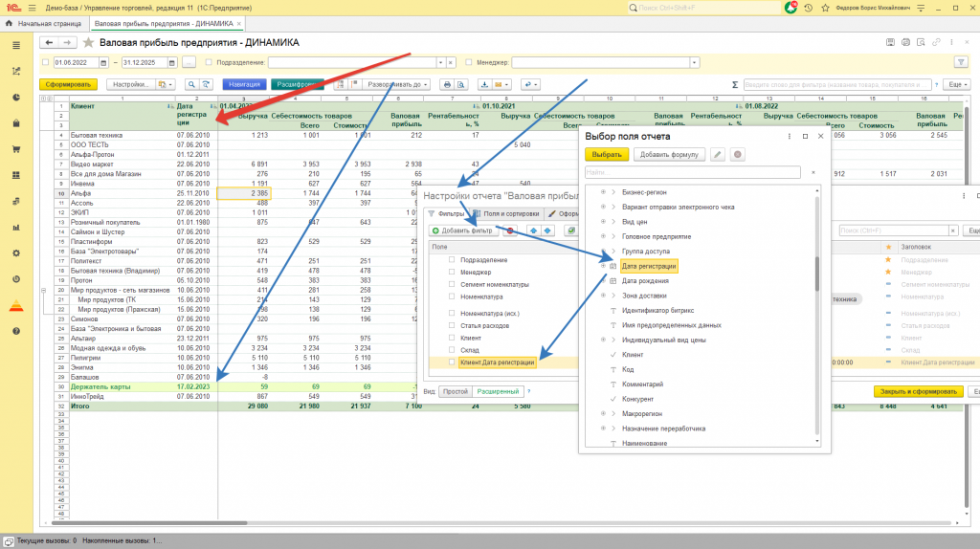Screen dimensions: 980x549
Task: Toggle the period checkbox before 01.06.2022
Action: tap(46, 62)
